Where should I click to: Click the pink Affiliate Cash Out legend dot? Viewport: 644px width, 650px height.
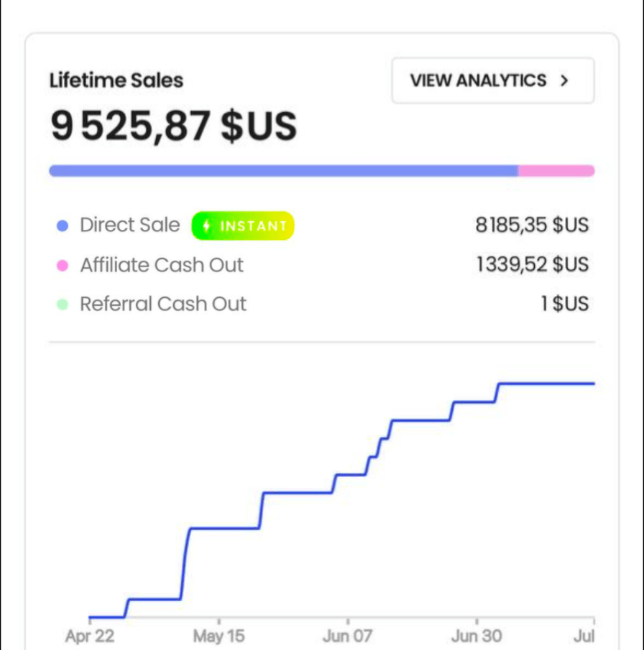tap(63, 266)
